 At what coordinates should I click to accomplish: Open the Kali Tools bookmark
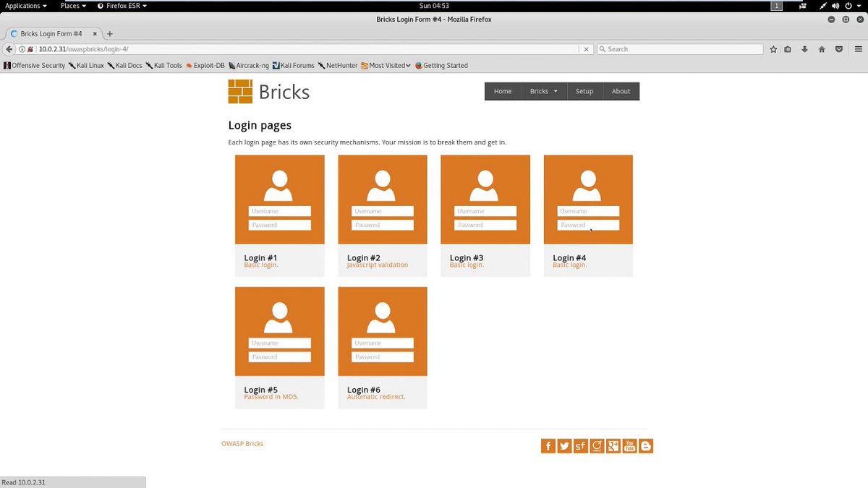[x=164, y=65]
